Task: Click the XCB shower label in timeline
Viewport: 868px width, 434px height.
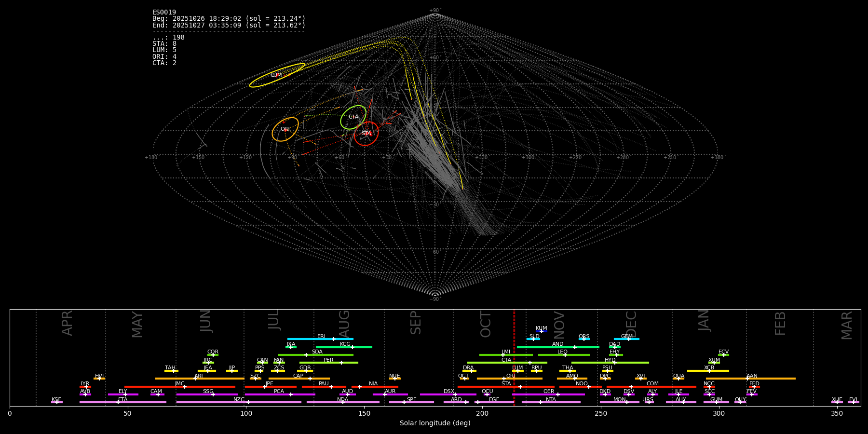Action: pyautogui.click(x=709, y=368)
